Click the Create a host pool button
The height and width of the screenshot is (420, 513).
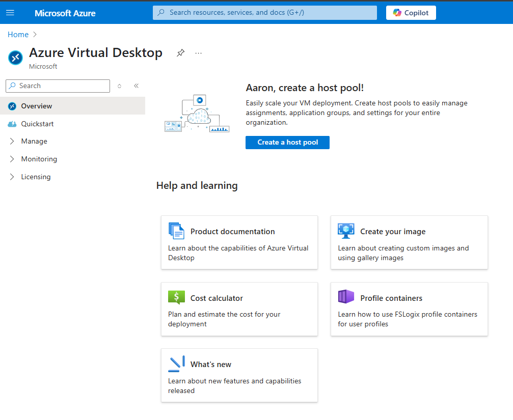point(288,143)
